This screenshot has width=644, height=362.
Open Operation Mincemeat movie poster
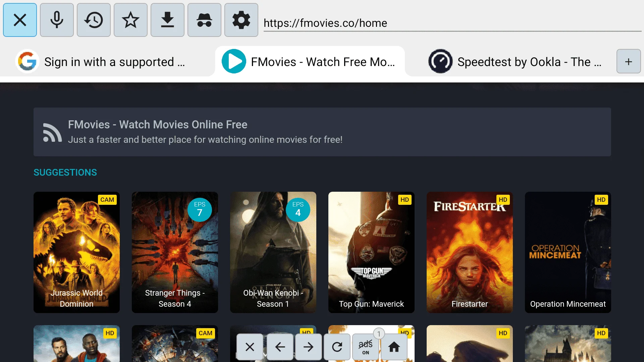point(568,252)
